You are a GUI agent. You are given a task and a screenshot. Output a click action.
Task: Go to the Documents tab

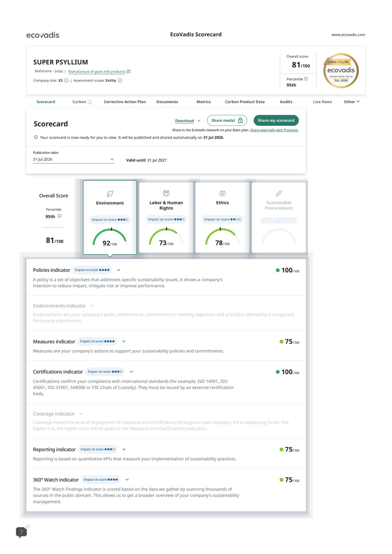tap(167, 102)
